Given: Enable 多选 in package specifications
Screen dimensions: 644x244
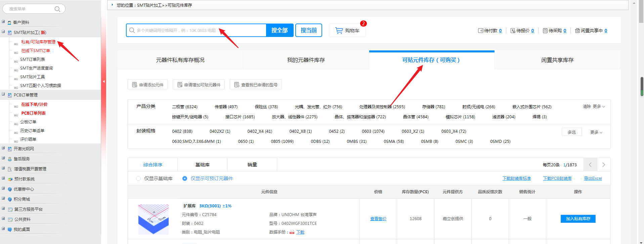Looking at the screenshot, I should 571,132.
